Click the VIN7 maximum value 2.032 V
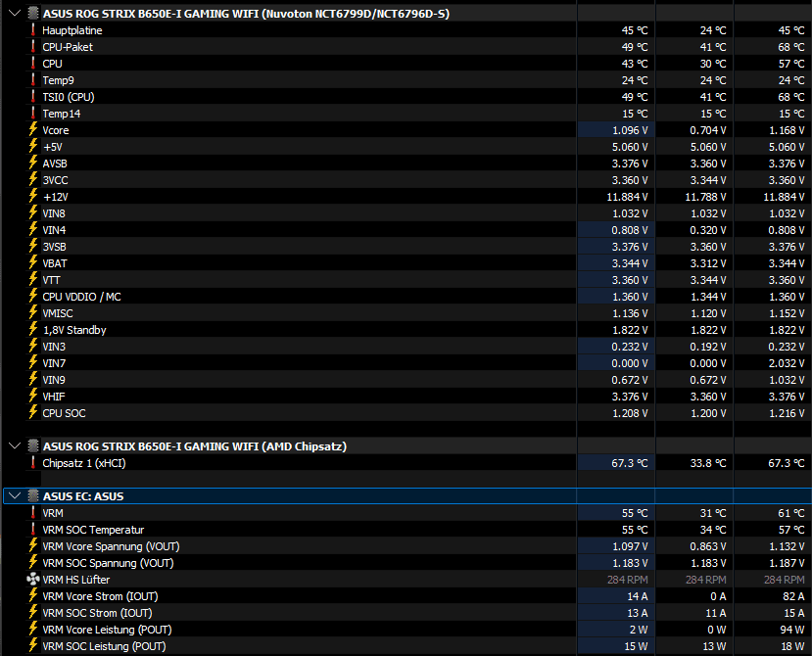Viewport: 812px width, 656px height. tap(787, 363)
